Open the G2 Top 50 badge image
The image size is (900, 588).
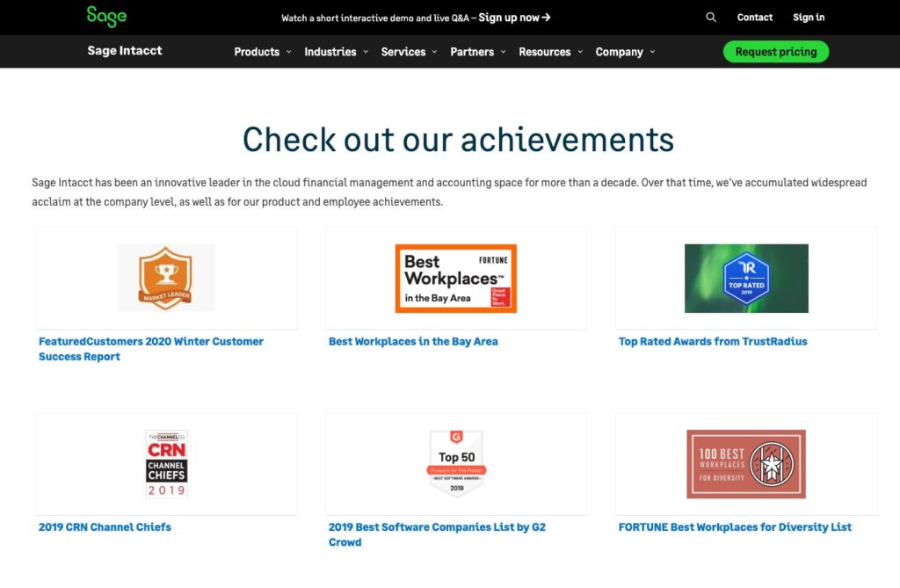456,463
